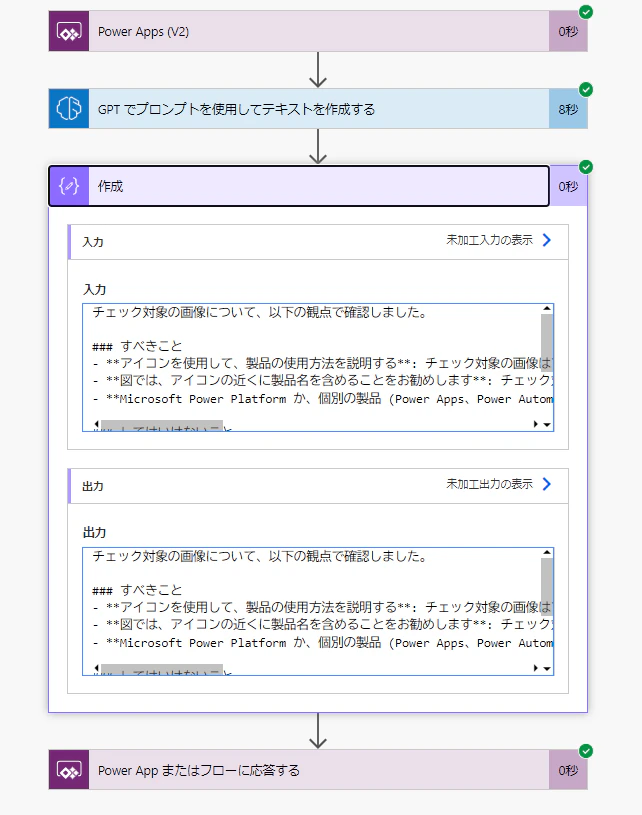This screenshot has width=642, height=815.
Task: Click the 作成 compose action icon
Action: [x=69, y=186]
